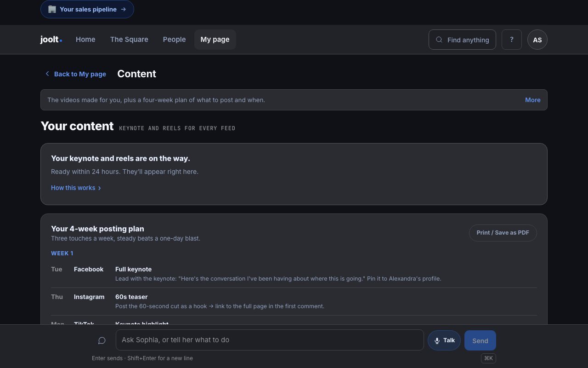
Task: Click the building icon in sales pipeline banner
Action: 52,9
